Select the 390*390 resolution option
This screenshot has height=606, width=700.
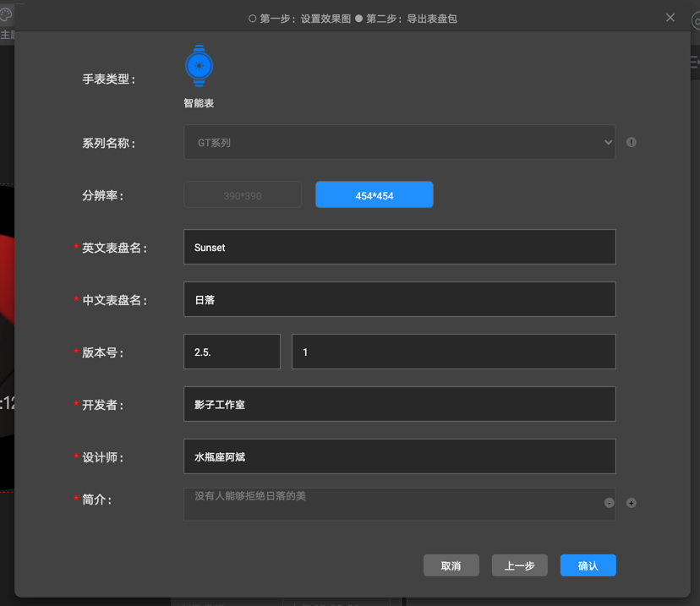(243, 194)
